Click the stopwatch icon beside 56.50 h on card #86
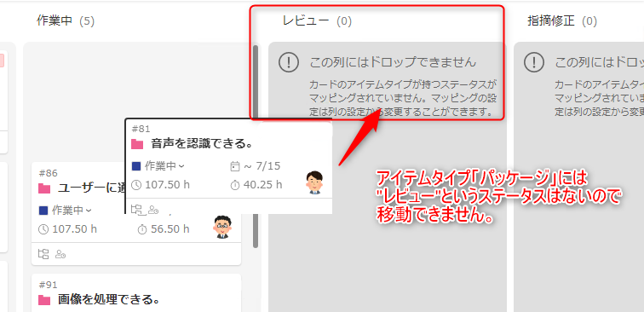Viewport: 644px width, 312px height. pos(142,229)
